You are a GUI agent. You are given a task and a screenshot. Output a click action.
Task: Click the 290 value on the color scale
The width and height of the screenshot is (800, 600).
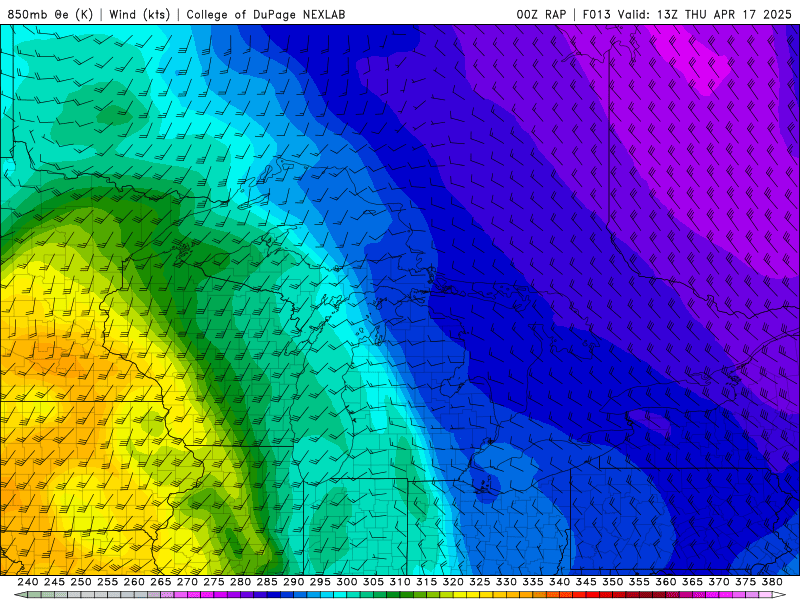293,582
